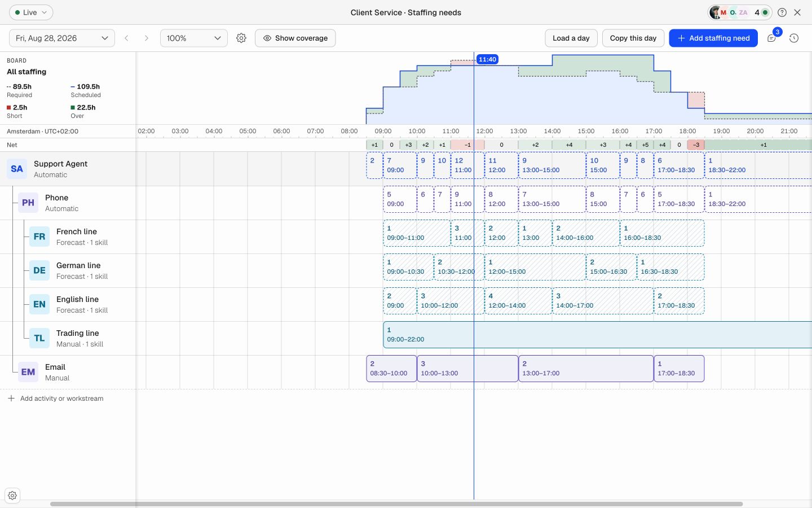Click the 2.5h Short stat
Viewport: 812px width, 508px height.
[17, 111]
